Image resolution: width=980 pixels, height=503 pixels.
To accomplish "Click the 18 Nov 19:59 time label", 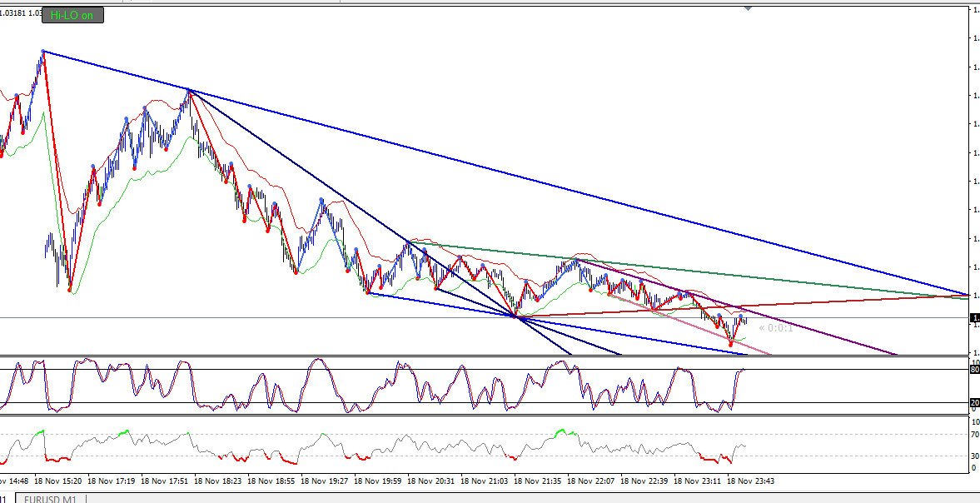I will coord(377,481).
